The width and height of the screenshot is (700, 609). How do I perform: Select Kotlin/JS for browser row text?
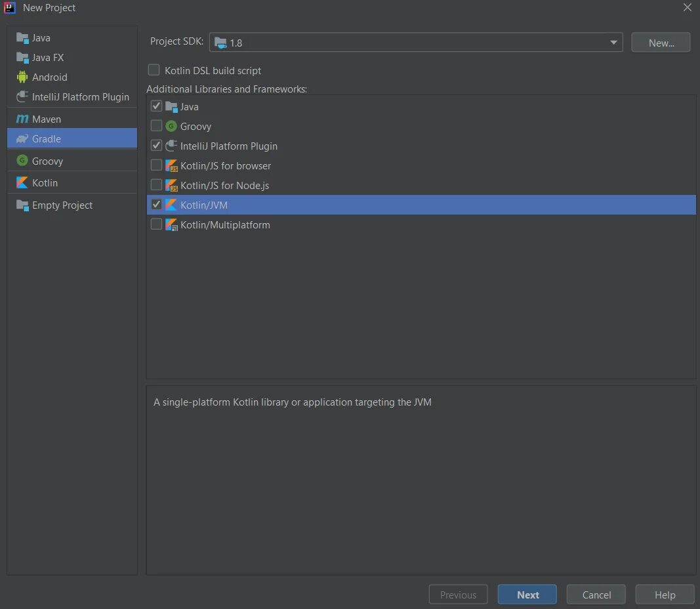tap(226, 166)
